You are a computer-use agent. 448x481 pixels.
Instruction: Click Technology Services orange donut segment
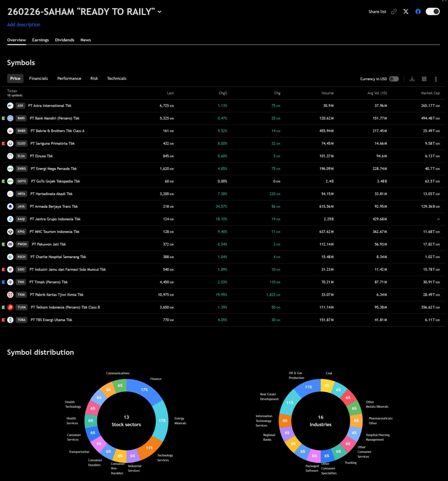coord(150,448)
